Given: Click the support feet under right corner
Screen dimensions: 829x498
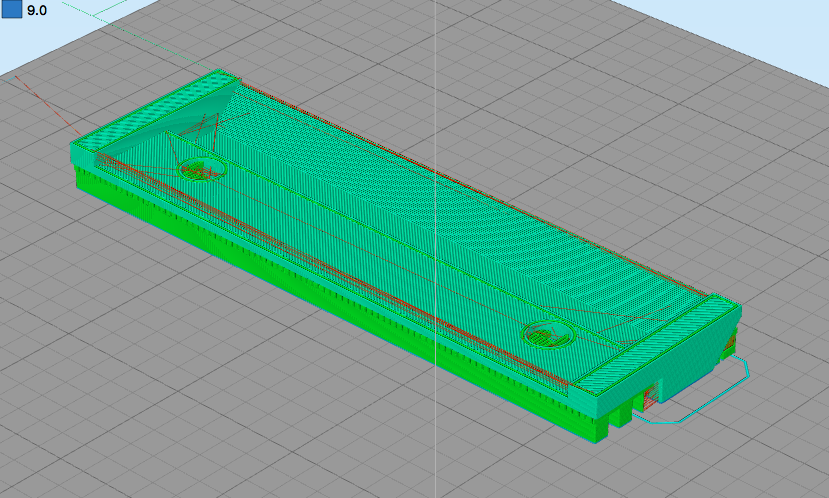Looking at the screenshot, I should 615,420.
